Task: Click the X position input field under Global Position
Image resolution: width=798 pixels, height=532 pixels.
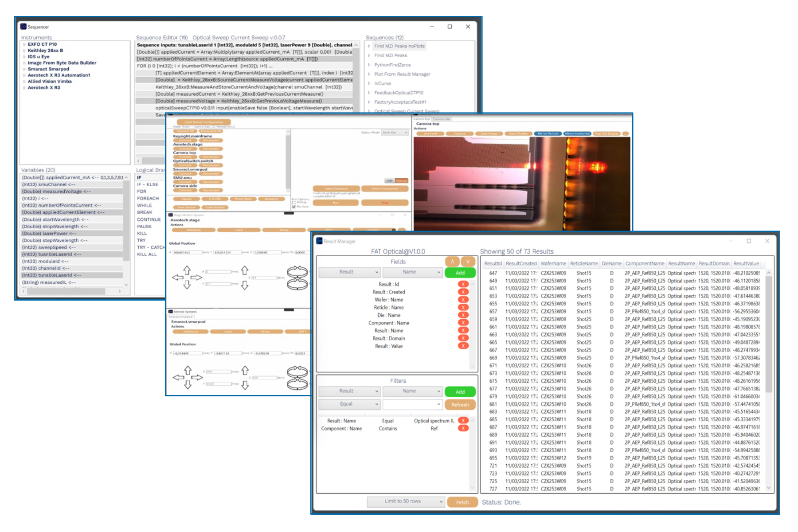Action: (x=187, y=252)
